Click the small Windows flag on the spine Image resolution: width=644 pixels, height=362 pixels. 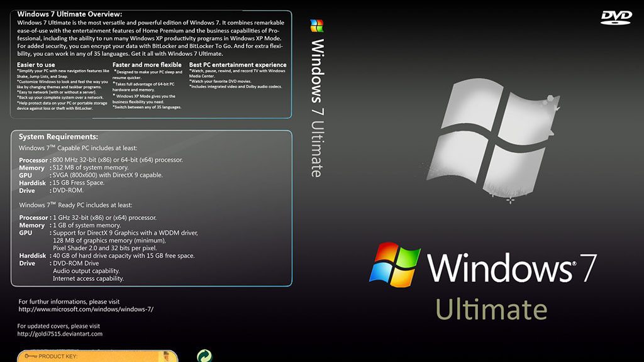coord(317,26)
